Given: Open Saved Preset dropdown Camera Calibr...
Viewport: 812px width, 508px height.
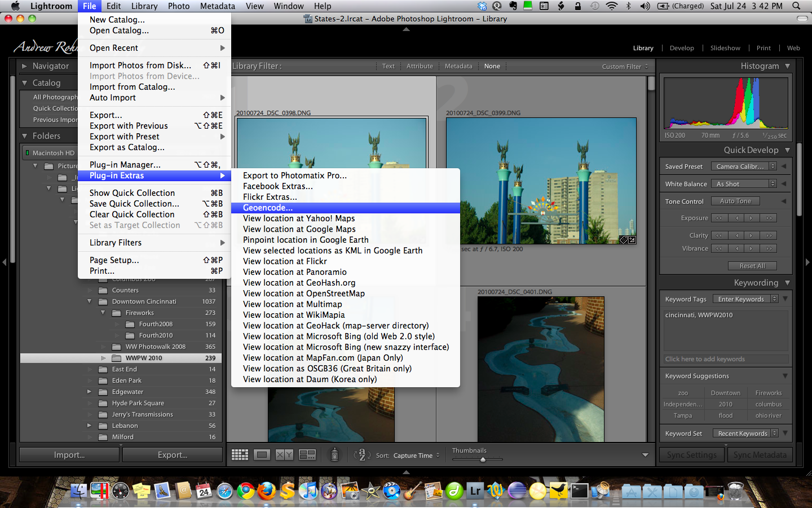Looking at the screenshot, I should point(744,167).
